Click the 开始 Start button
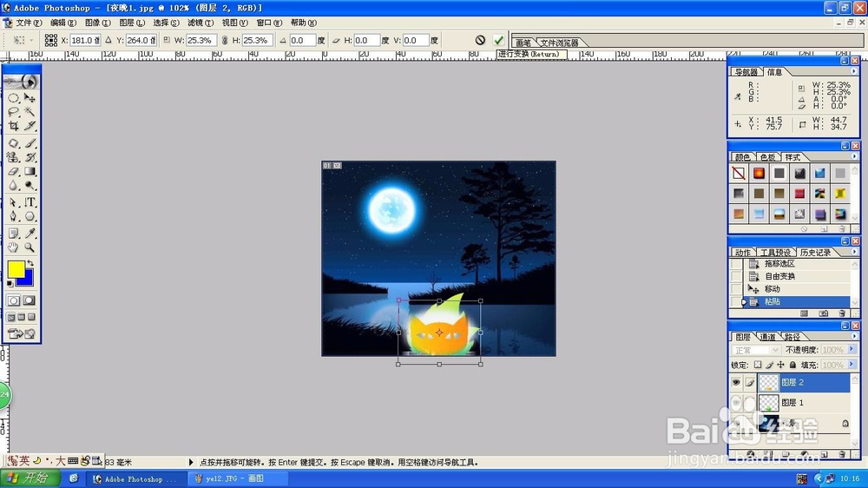Image resolution: width=868 pixels, height=488 pixels. pyautogui.click(x=30, y=478)
